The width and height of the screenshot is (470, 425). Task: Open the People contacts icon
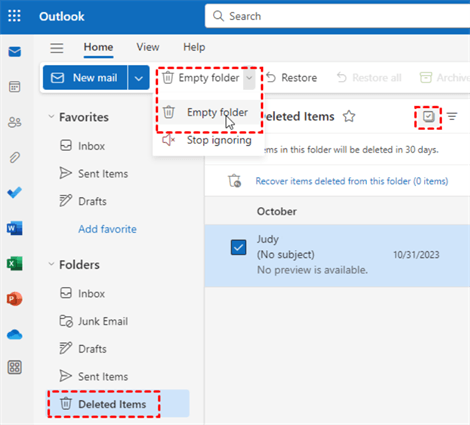coord(15,122)
